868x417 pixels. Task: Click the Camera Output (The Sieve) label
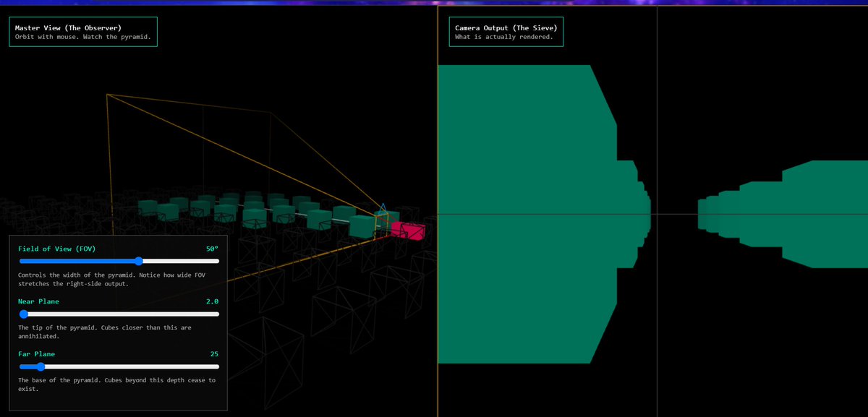[506, 27]
